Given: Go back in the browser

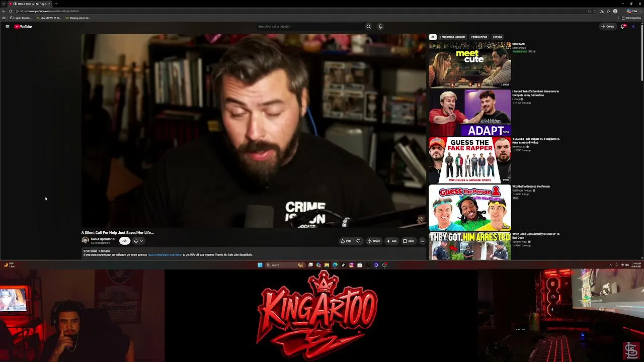Looking at the screenshot, I should (4, 11).
